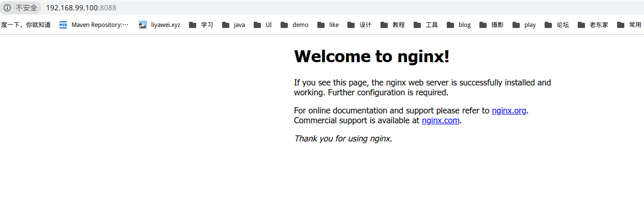The image size is (644, 215).
Task: Open the 教程 bookmark folder
Action: coord(392,24)
